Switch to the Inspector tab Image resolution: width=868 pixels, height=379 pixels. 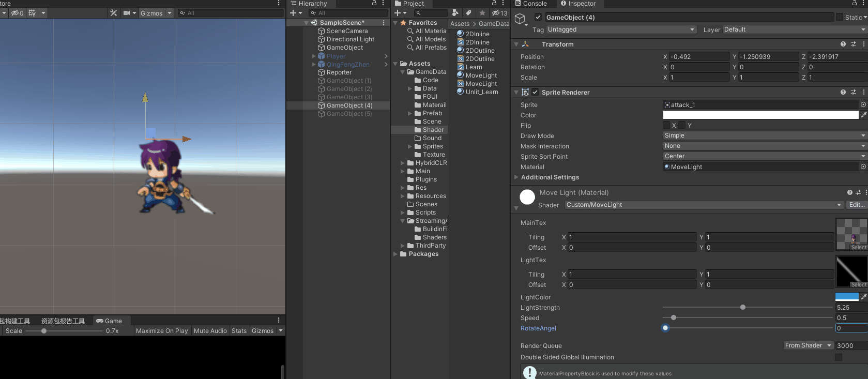coord(577,4)
